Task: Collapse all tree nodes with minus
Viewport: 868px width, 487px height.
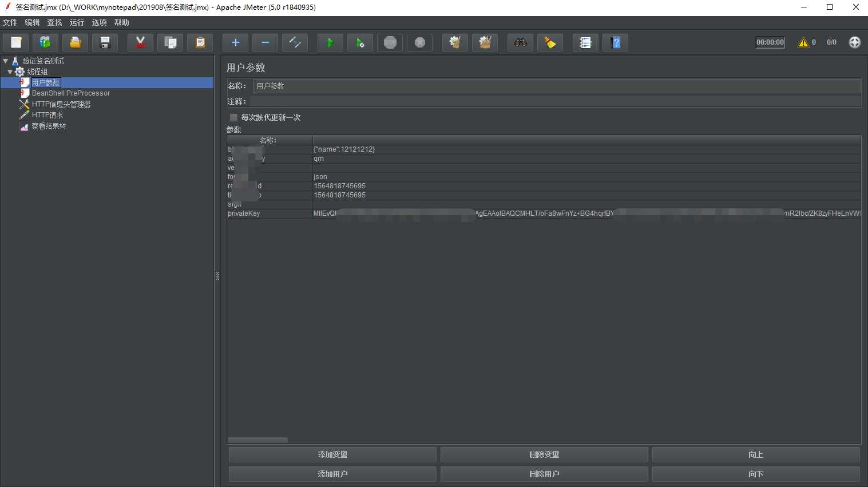Action: [265, 42]
